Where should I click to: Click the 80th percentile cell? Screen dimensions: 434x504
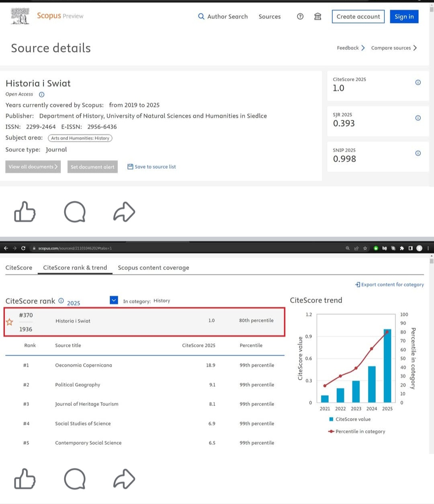(x=256, y=321)
